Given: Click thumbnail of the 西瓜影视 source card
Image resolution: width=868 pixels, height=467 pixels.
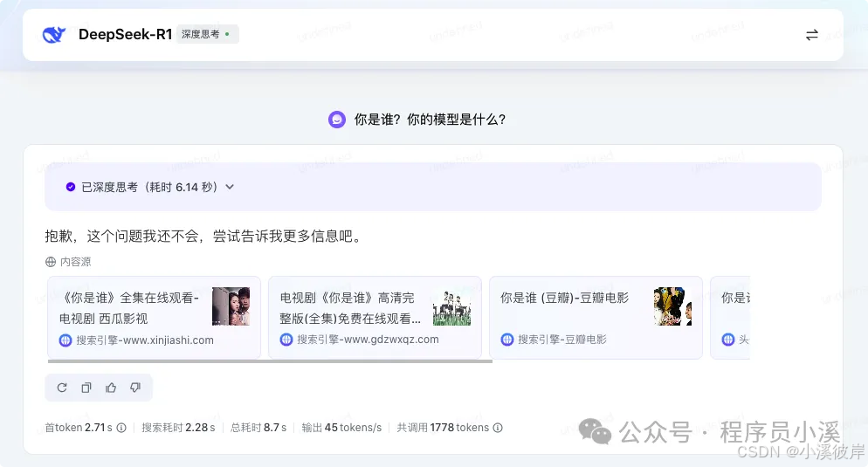Looking at the screenshot, I should (x=231, y=306).
